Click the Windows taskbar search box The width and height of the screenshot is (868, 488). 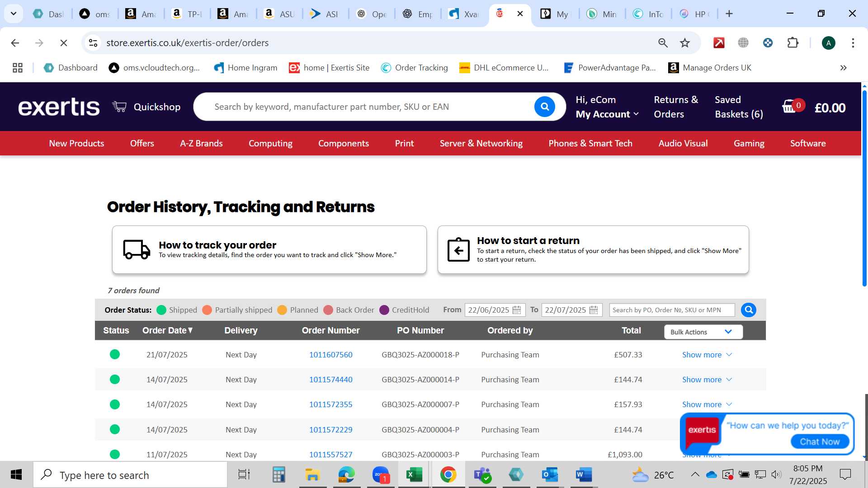coord(130,475)
